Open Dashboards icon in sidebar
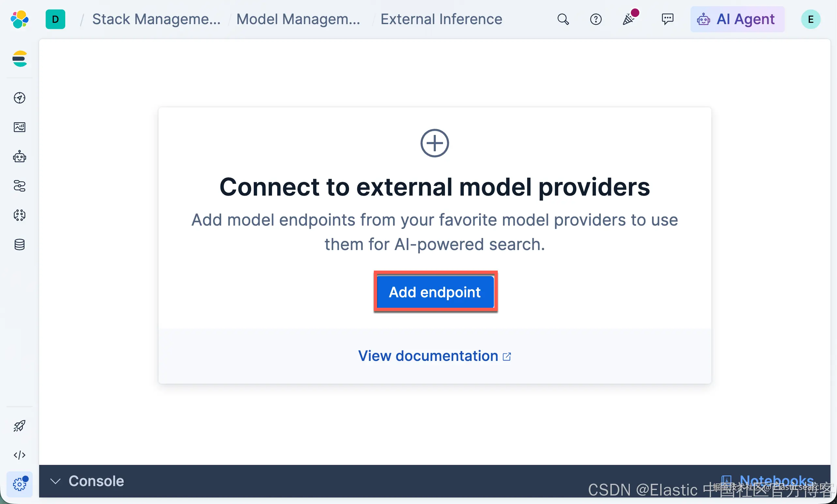Screen dimensions: 837x504 pyautogui.click(x=20, y=127)
